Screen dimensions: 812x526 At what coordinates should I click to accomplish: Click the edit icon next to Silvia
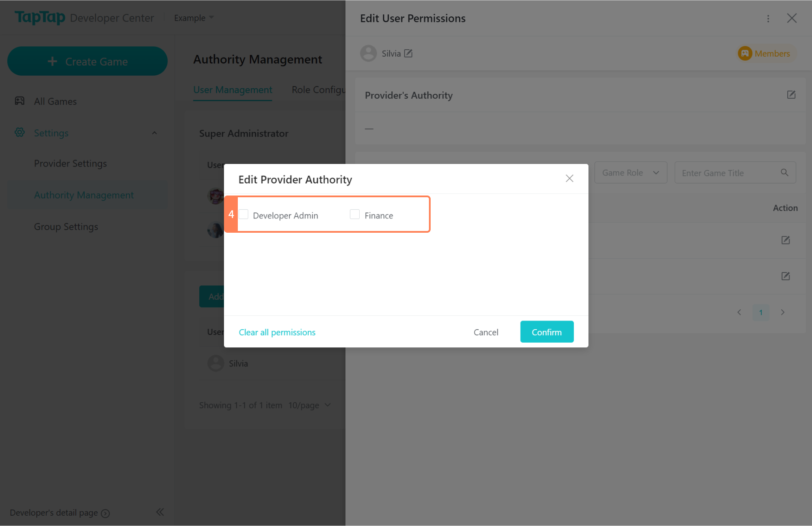click(x=408, y=54)
